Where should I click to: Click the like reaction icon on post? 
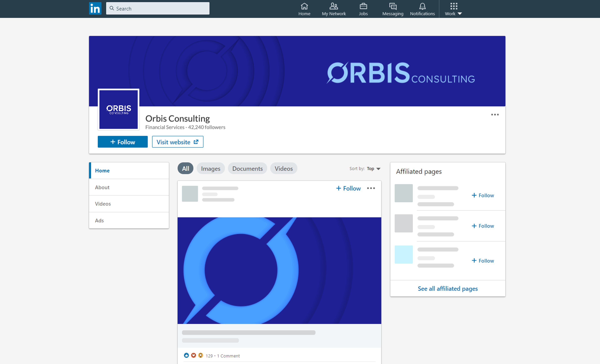187,355
